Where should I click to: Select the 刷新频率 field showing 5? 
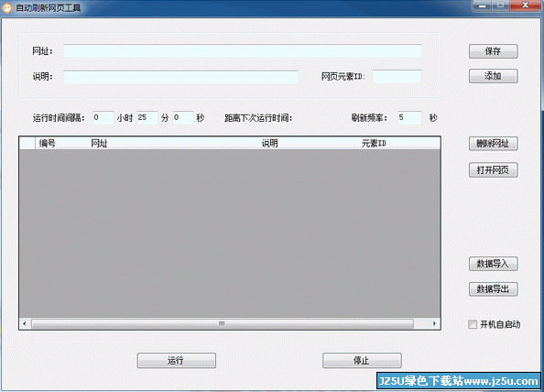tap(409, 118)
